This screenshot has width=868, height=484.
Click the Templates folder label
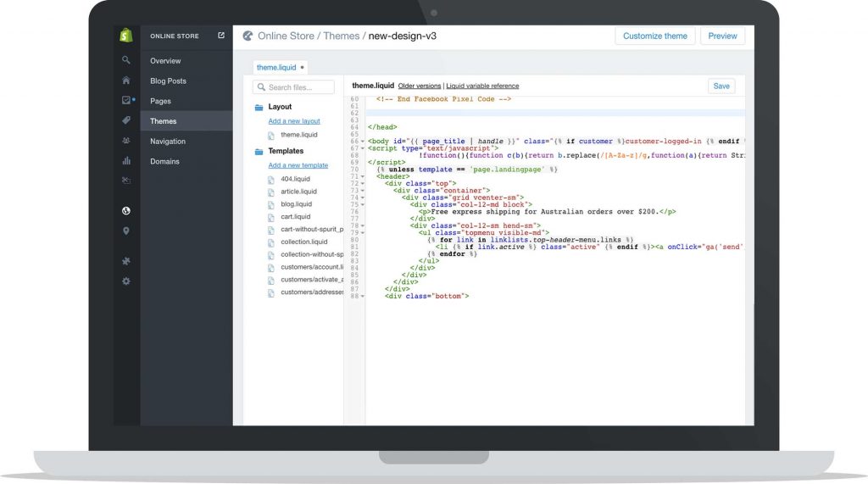point(286,151)
